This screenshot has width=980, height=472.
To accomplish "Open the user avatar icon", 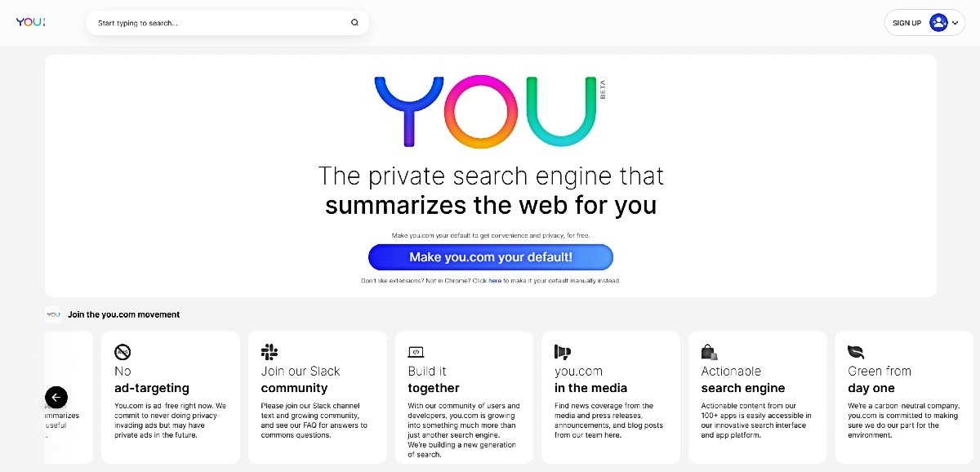I will tap(938, 23).
